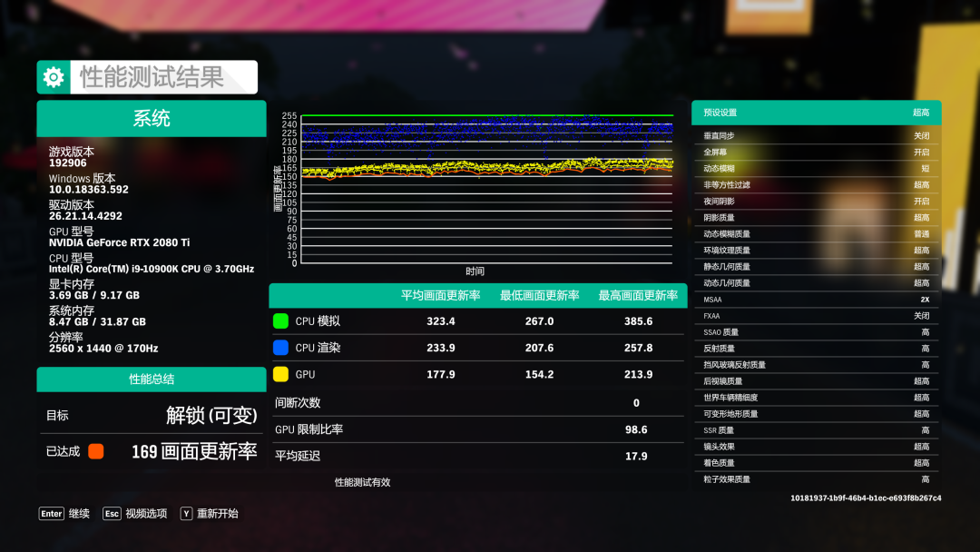Select the 系统 panel header
The image size is (980, 552).
(x=152, y=118)
